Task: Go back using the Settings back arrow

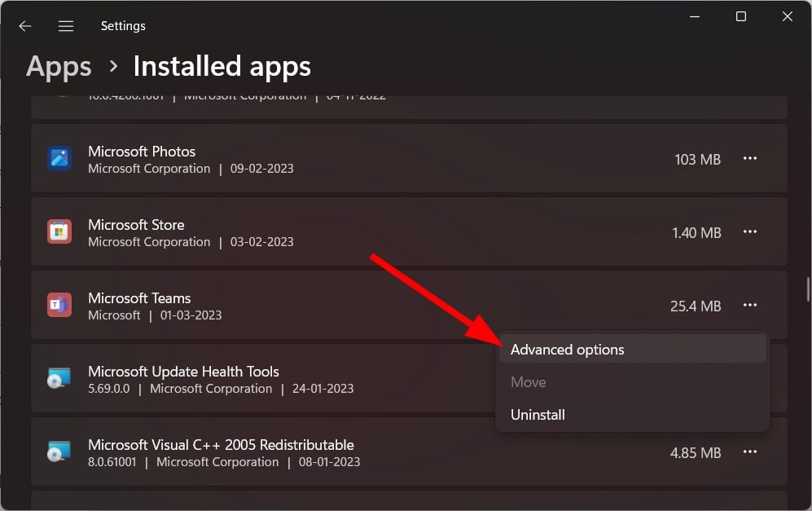Action: (25, 26)
